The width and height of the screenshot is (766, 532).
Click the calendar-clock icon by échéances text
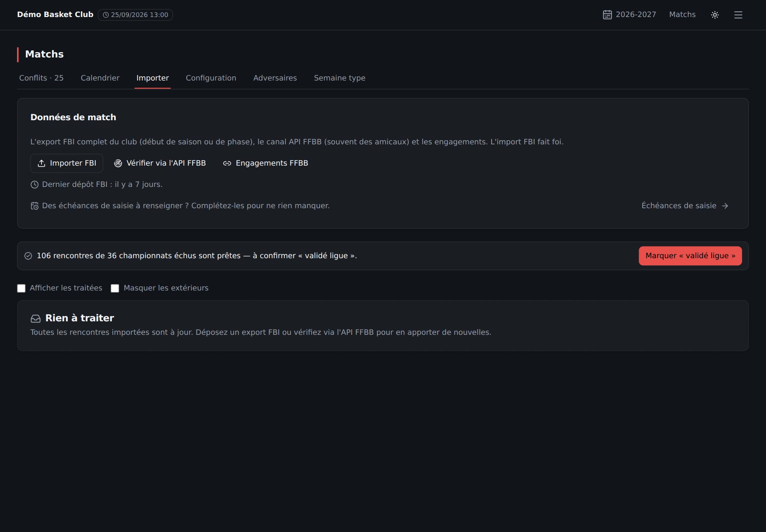[34, 206]
